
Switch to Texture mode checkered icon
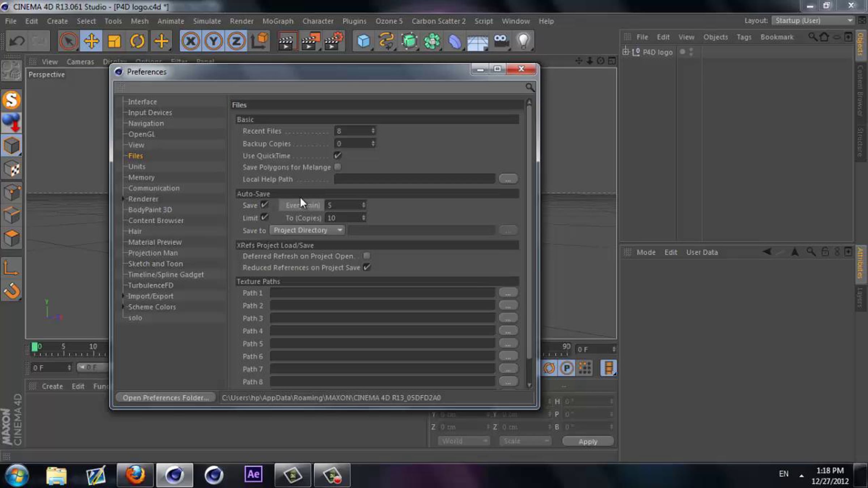(12, 169)
